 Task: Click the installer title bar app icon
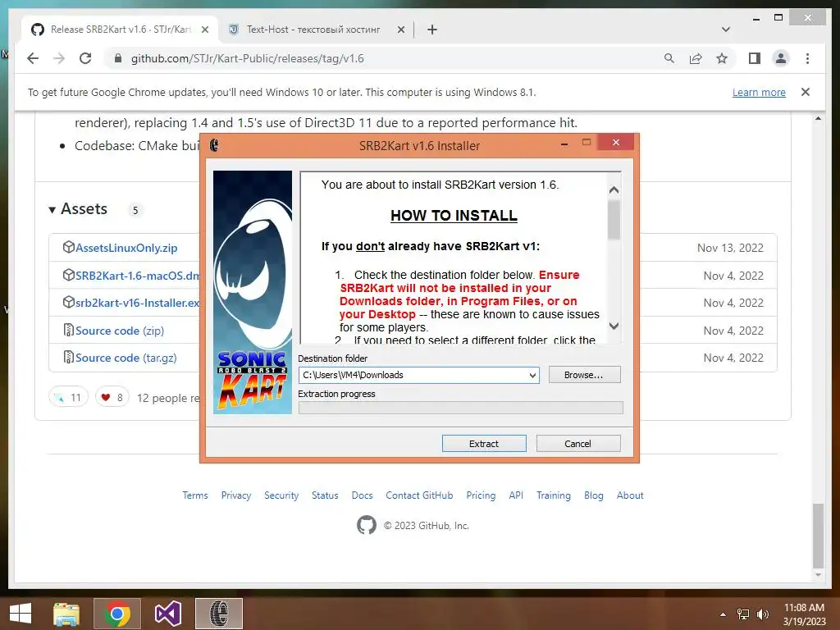(x=214, y=145)
